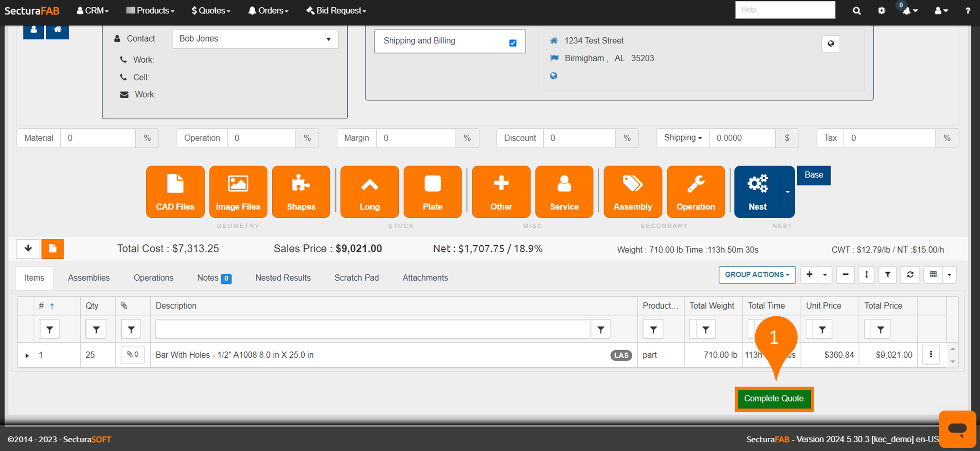This screenshot has width=980, height=451.
Task: Add an Image Files item
Action: click(238, 192)
